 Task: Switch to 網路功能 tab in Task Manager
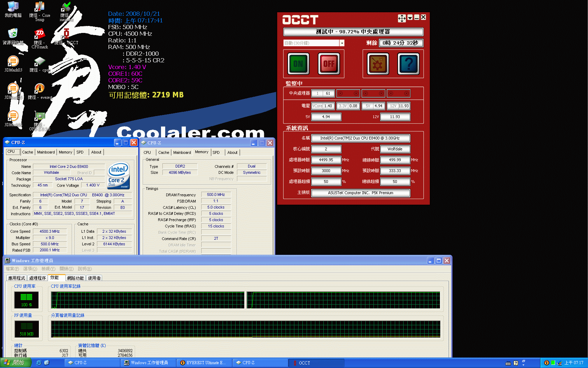coord(76,278)
